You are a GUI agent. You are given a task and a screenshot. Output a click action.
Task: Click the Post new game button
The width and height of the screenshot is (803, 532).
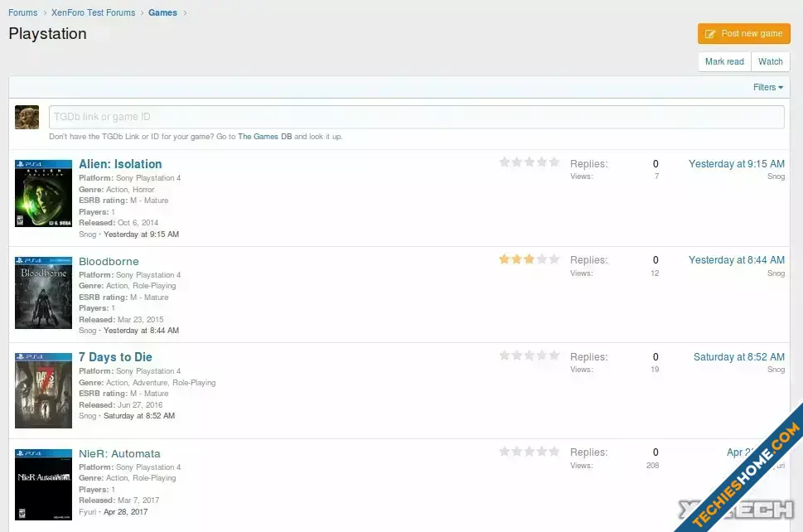743,34
